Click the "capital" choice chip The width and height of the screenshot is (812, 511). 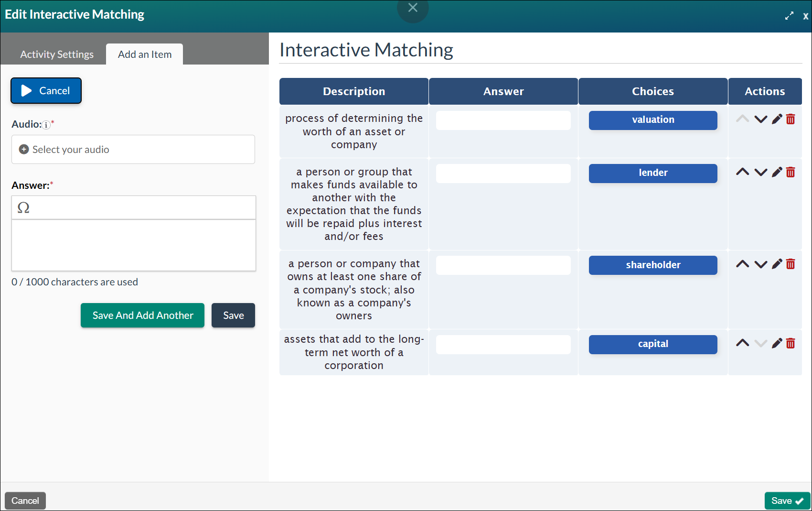(x=653, y=344)
